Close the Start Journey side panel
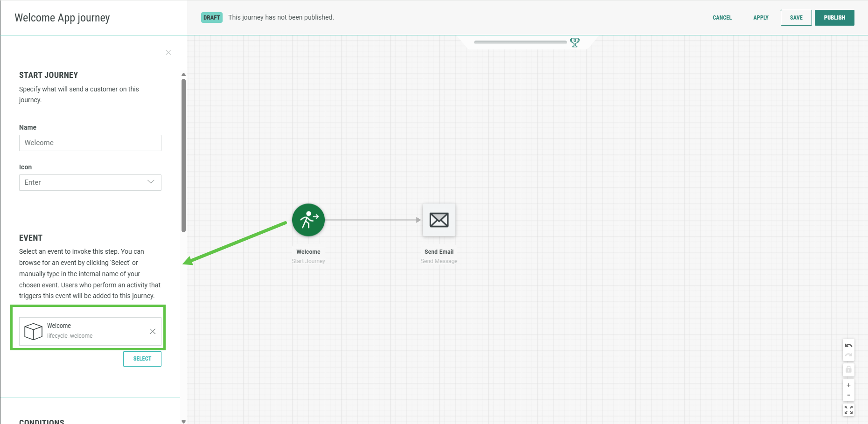The height and width of the screenshot is (424, 868). 168,53
